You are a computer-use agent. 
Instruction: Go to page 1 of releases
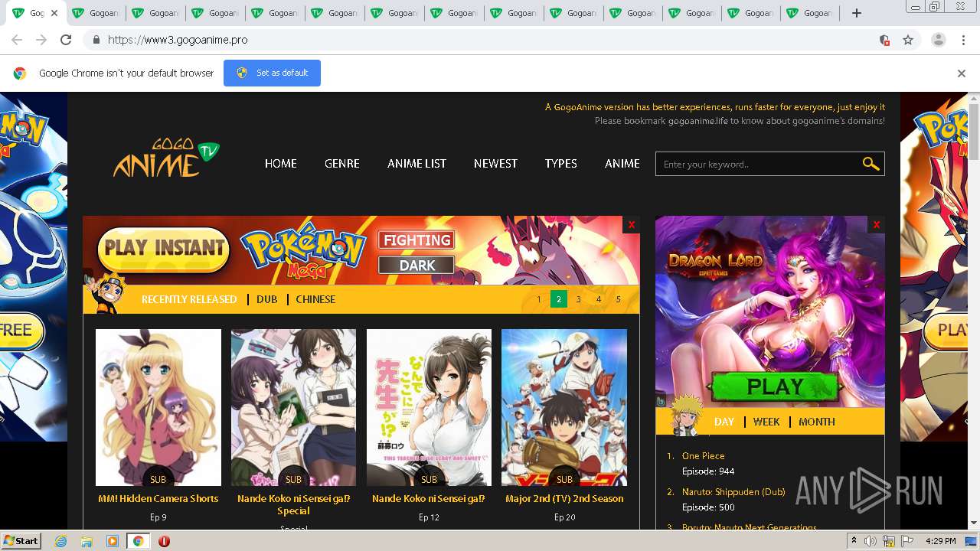539,299
